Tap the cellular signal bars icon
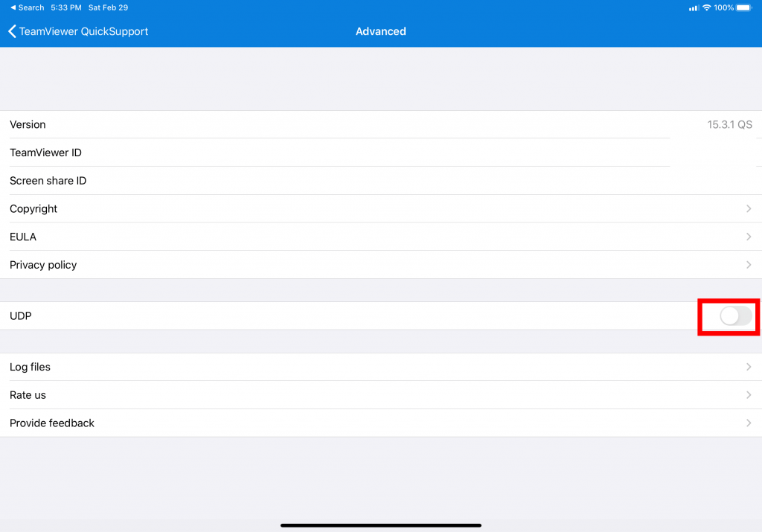The height and width of the screenshot is (532, 762). 694,7
